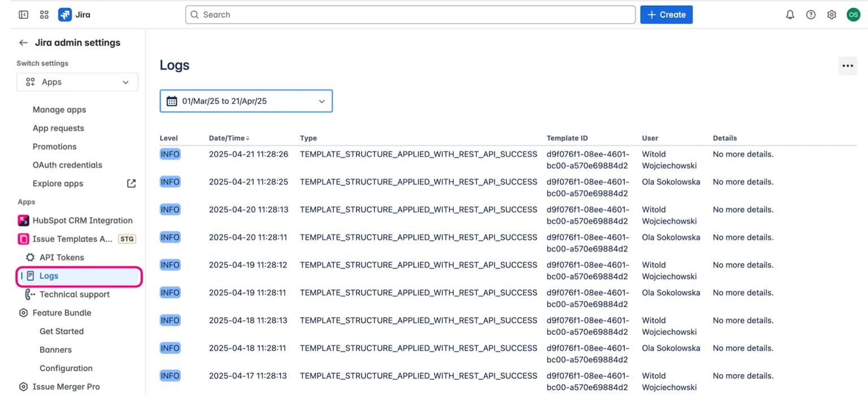Select App requests in the sidebar
This screenshot has width=868, height=396.
point(58,128)
